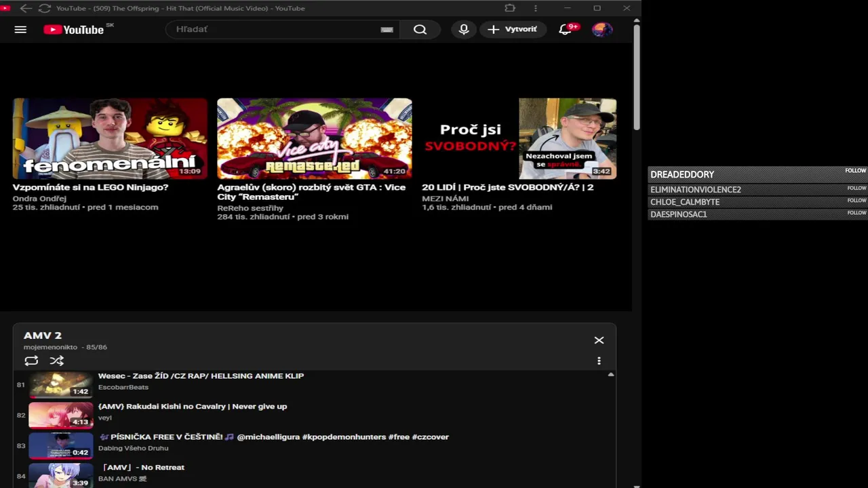The image size is (868, 488).
Task: Open the AMV 2 playlist three-dot menu
Action: click(x=599, y=361)
